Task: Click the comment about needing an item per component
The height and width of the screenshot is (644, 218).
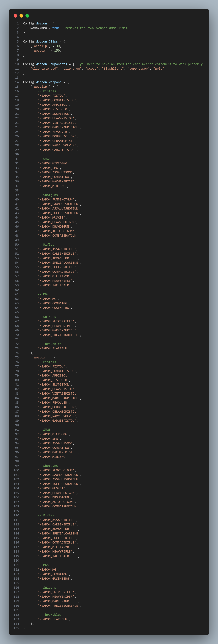Action: [139, 64]
